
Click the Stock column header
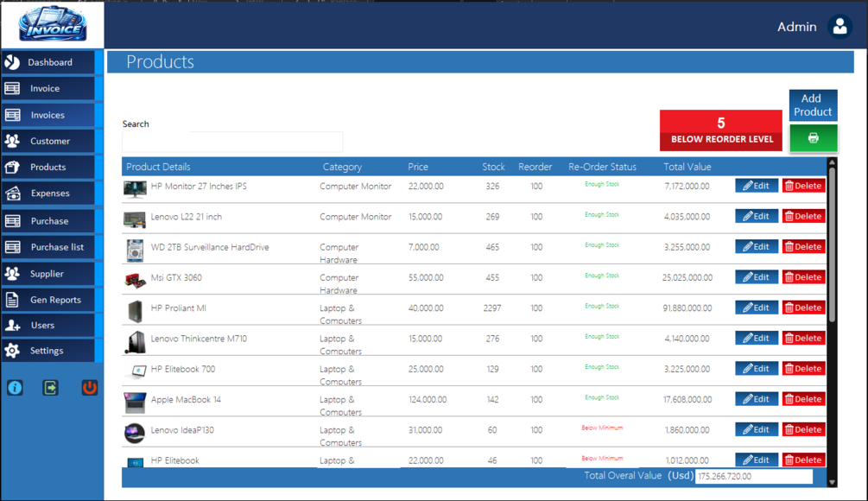[x=493, y=167]
